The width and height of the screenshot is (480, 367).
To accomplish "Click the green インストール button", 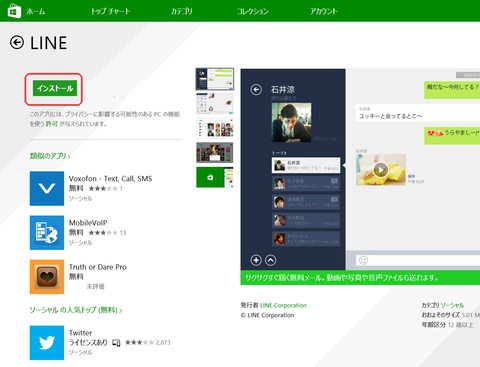I will (x=55, y=88).
